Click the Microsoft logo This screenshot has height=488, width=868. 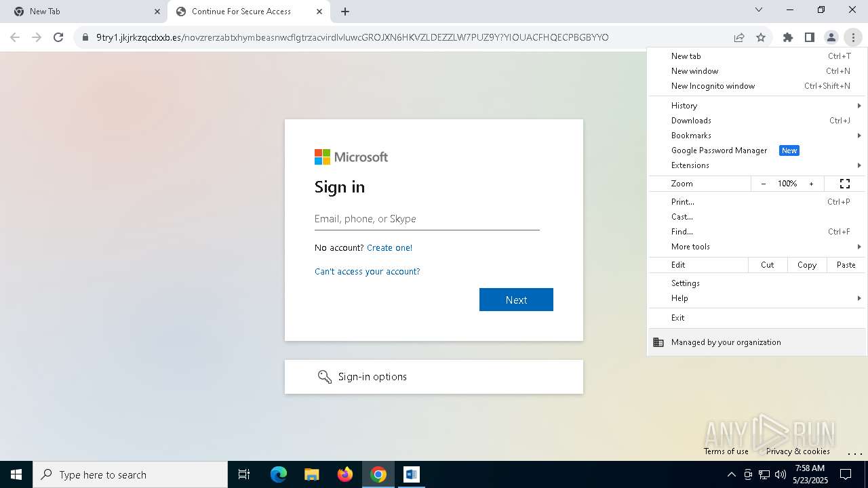(x=351, y=157)
